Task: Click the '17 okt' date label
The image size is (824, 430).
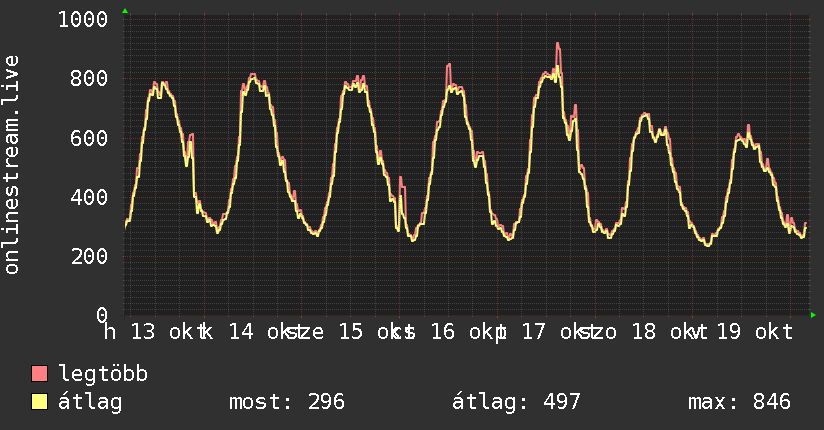Action: tap(559, 332)
